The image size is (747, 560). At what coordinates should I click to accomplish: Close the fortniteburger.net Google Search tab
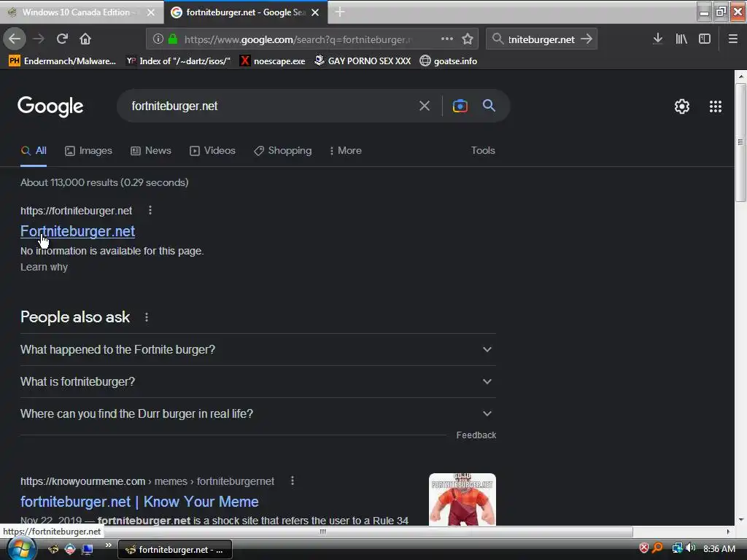tap(315, 12)
